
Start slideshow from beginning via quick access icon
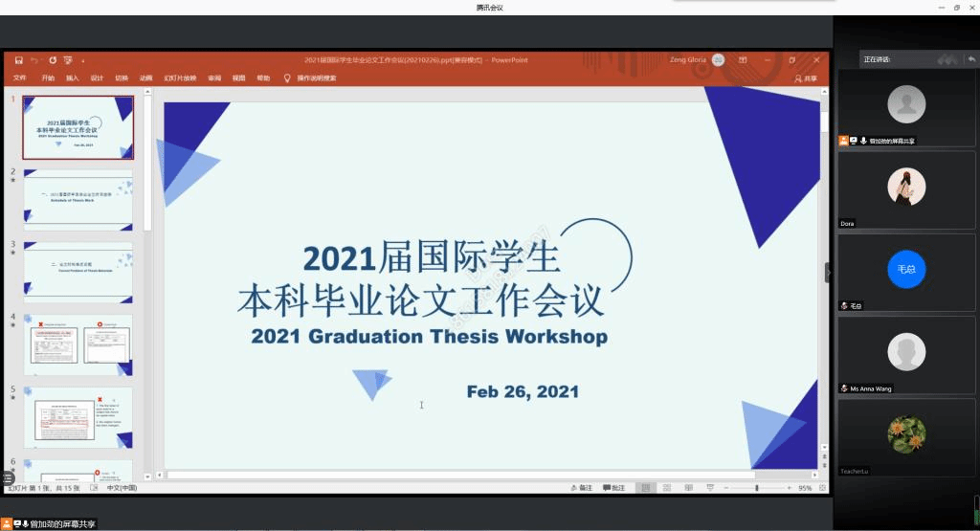[x=68, y=60]
